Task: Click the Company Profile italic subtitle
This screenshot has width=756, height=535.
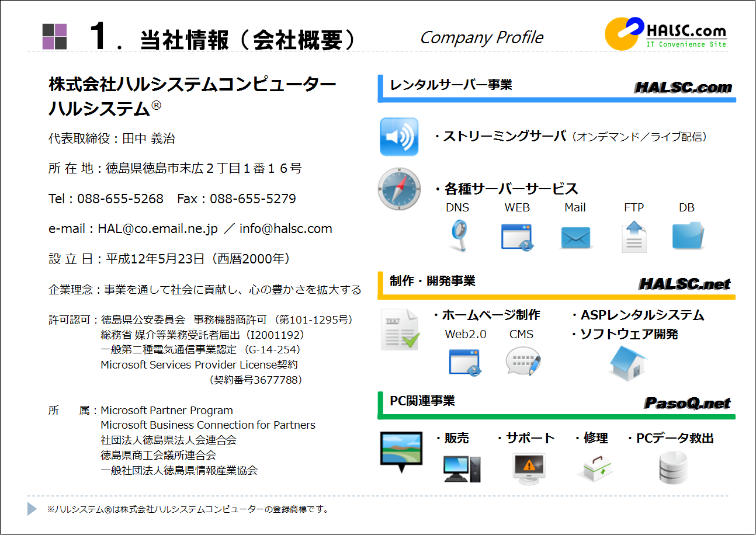Action: pyautogui.click(x=481, y=38)
